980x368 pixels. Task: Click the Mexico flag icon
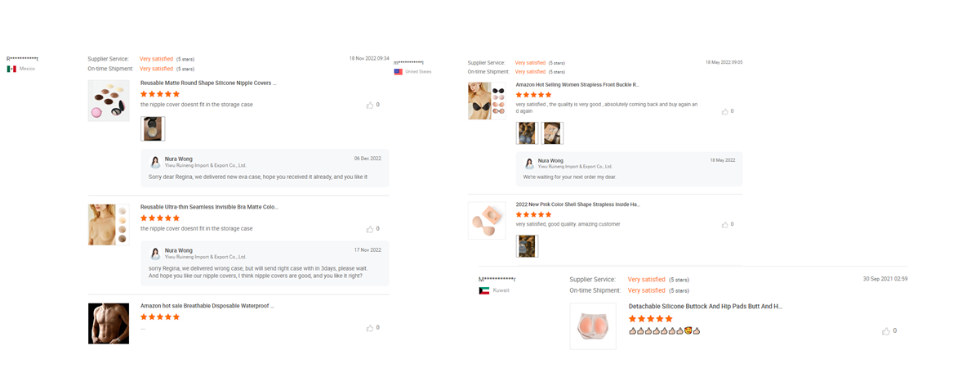pos(11,69)
